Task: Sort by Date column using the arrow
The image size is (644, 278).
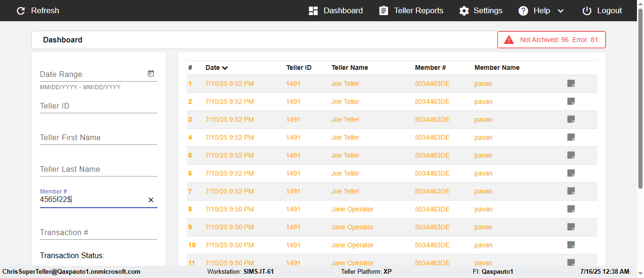Action: point(225,68)
